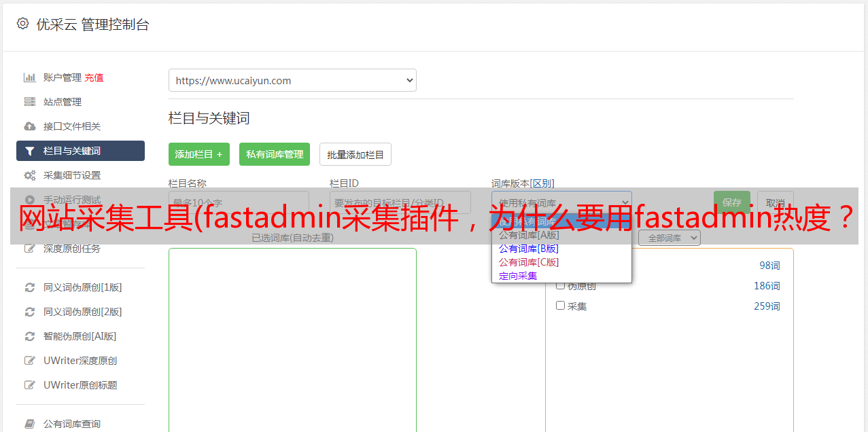The image size is (868, 432).
Task: Click inside the green-bordered 已选词库 box
Action: coord(292,340)
